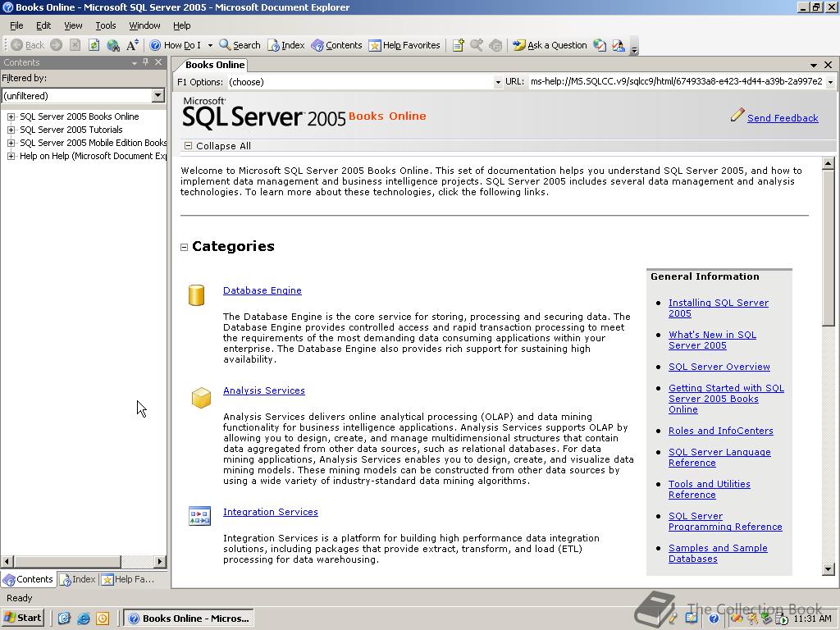Viewport: 840px width, 630px height.
Task: Open How Do I dropdown arrow
Action: click(210, 46)
